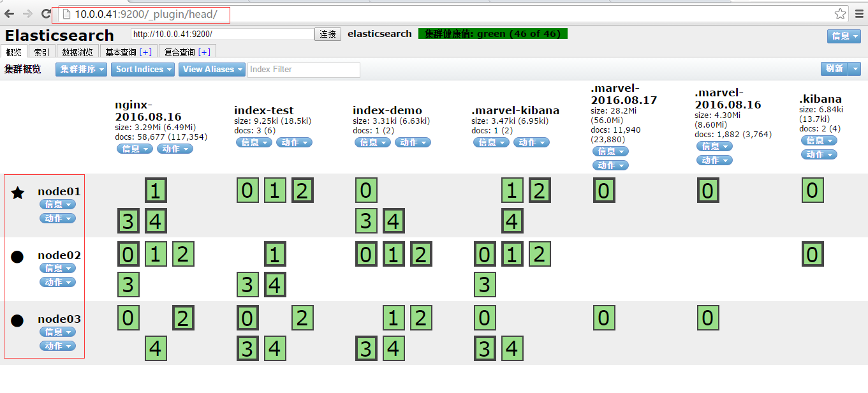Click the circle icon beside node03
The width and height of the screenshot is (868, 393).
pos(18,320)
